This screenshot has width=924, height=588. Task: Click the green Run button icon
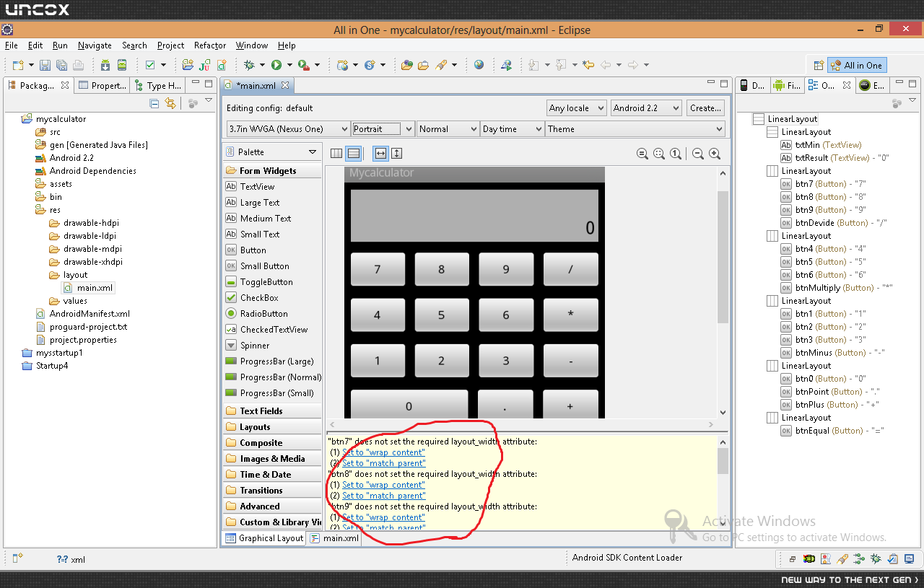(276, 65)
